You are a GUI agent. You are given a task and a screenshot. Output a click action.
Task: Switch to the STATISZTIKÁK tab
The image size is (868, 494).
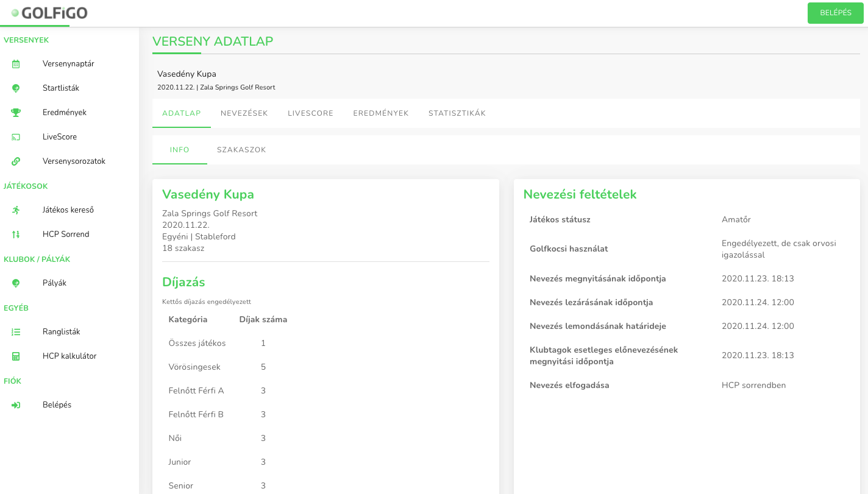coord(457,113)
